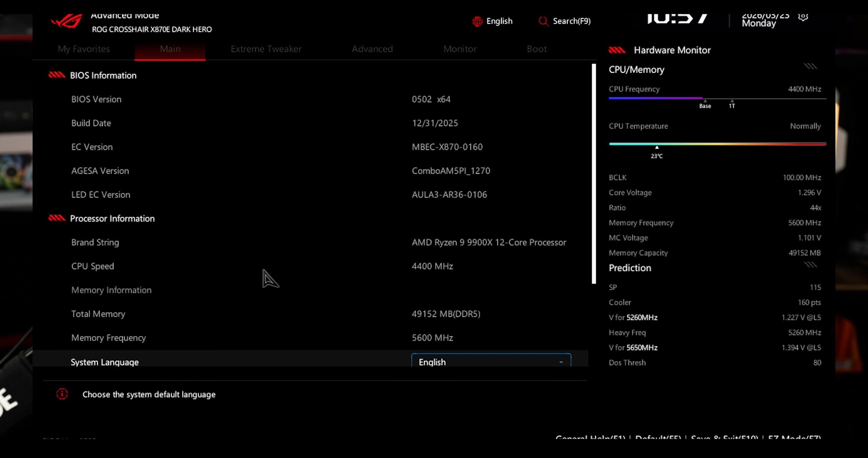Click the English language button
Viewport: 868px width, 458px height.
pos(499,21)
